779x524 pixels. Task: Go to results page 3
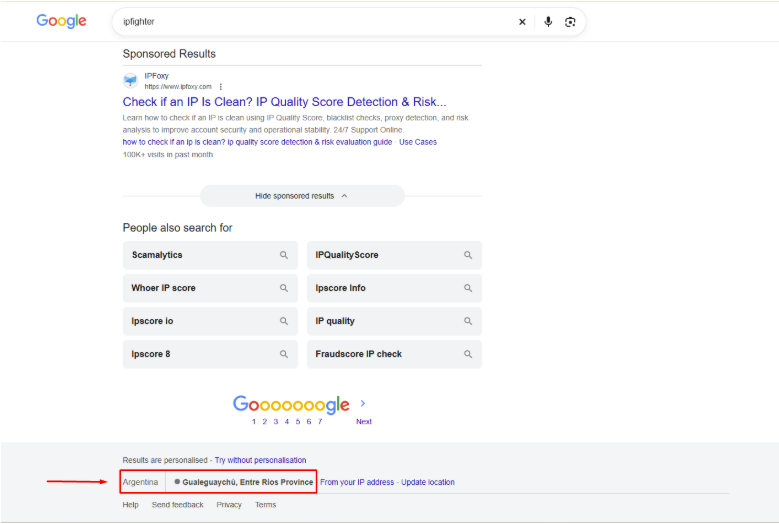(x=276, y=422)
